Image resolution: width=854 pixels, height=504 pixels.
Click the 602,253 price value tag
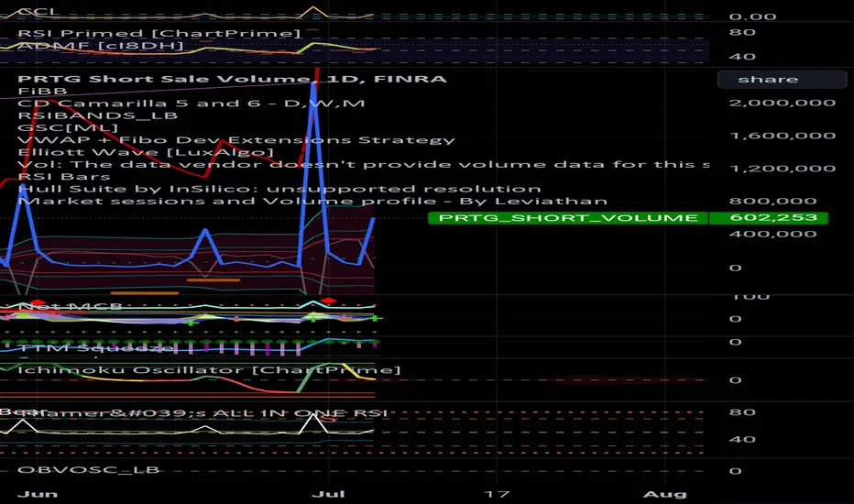click(768, 218)
